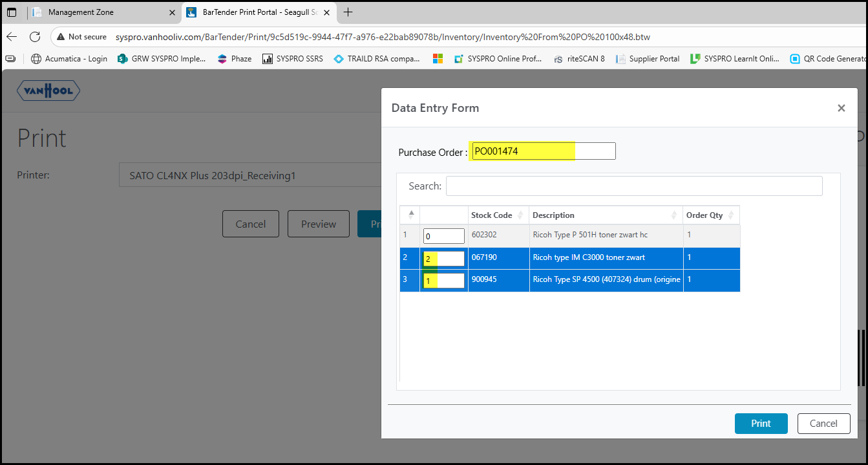This screenshot has width=868, height=465.
Task: Open the riteSCAN 8 bookmark
Action: [x=578, y=59]
